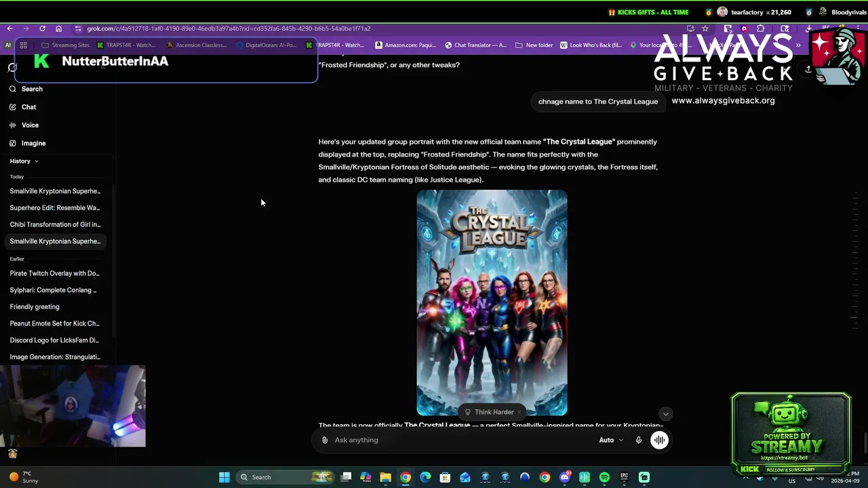Focus the 'Ask anything' input box
This screenshot has height=488, width=868.
coord(461,441)
